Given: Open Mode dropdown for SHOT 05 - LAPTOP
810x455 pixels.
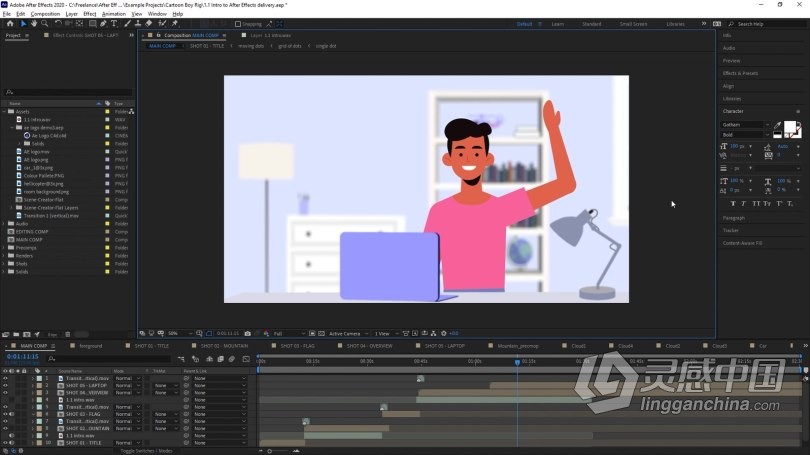Looking at the screenshot, I should tap(128, 386).
